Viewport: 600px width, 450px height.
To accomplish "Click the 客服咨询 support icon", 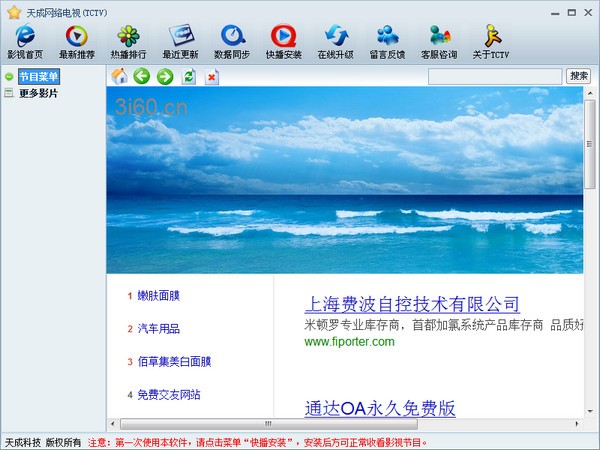I will click(439, 41).
